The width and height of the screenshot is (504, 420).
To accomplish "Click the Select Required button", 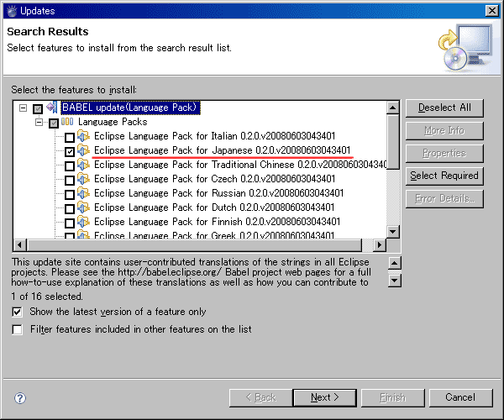I will 444,176.
